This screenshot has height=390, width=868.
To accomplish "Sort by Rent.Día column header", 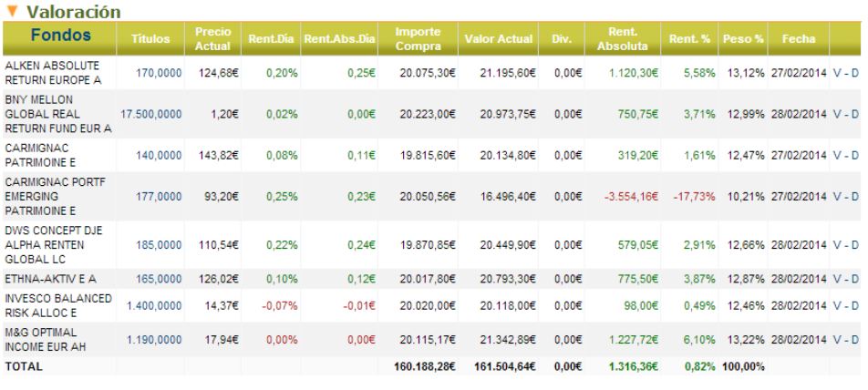I will pos(272,38).
